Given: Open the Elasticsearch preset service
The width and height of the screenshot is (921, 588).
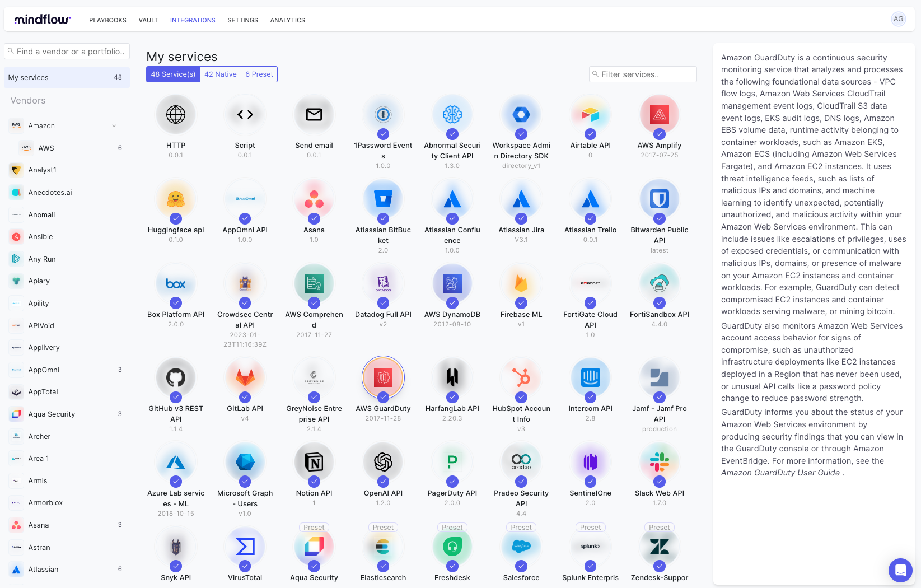Looking at the screenshot, I should (x=383, y=547).
